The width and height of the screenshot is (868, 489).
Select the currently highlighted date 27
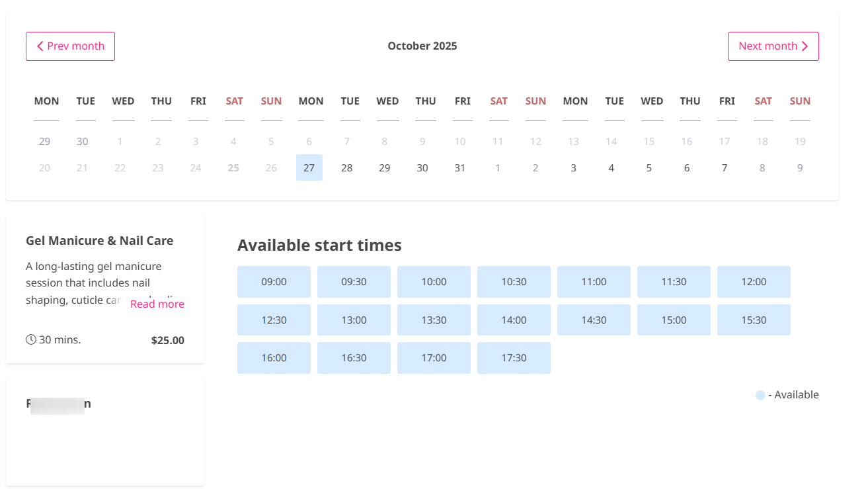tap(309, 167)
